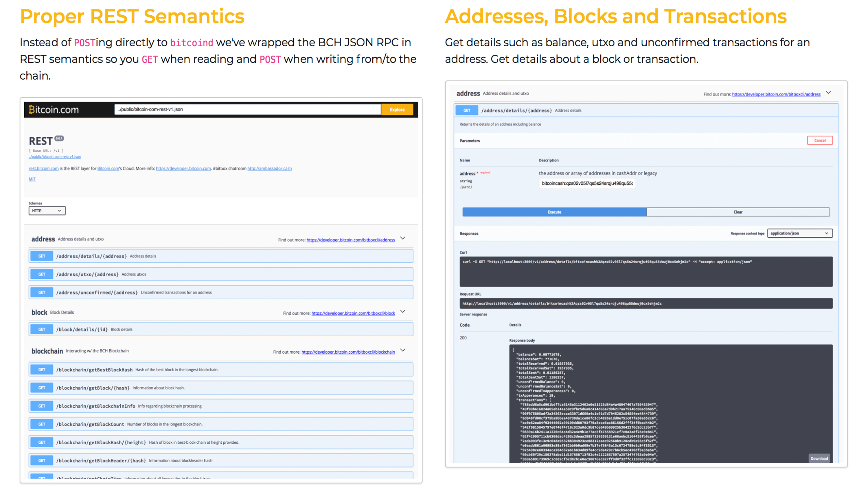The height and width of the screenshot is (492, 868).
Task: Click the spec URL input field
Action: tap(248, 109)
